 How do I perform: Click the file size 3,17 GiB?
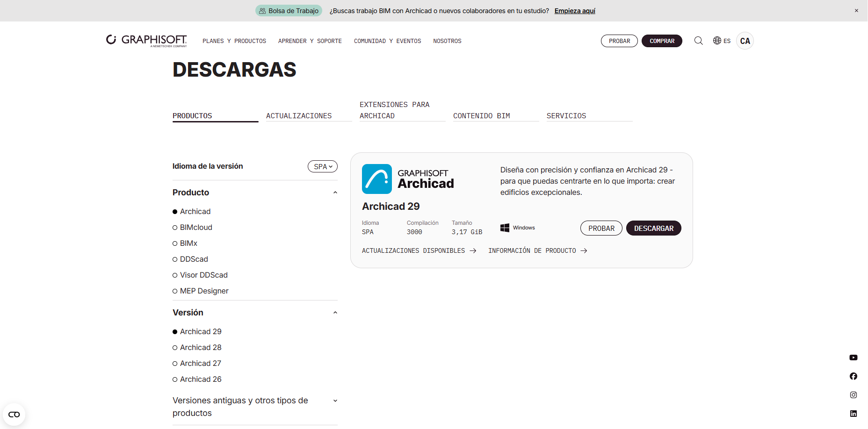coord(467,232)
